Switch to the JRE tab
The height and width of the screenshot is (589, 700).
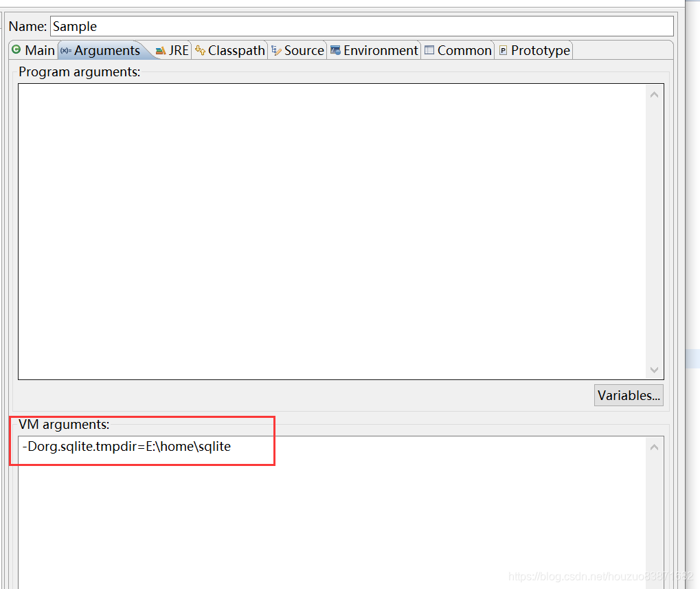coord(172,50)
